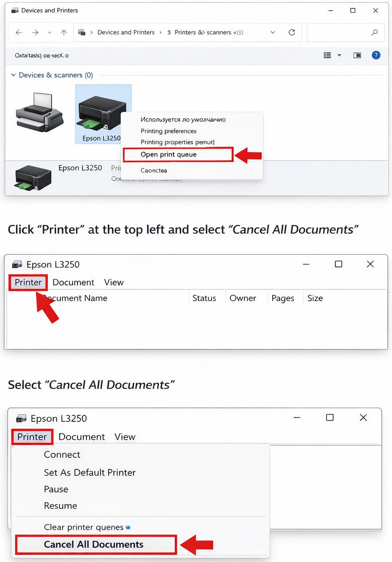
Task: Open recent locations dropdown arrow
Action: click(50, 32)
